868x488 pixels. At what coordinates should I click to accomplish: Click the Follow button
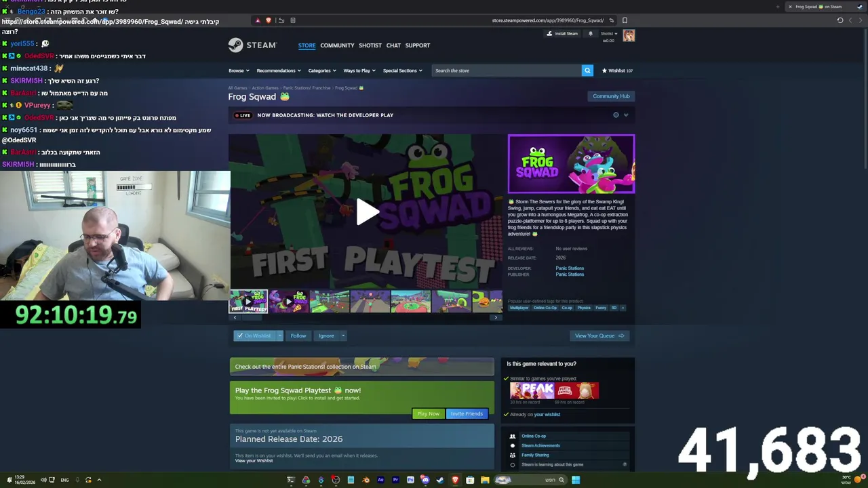tap(298, 335)
